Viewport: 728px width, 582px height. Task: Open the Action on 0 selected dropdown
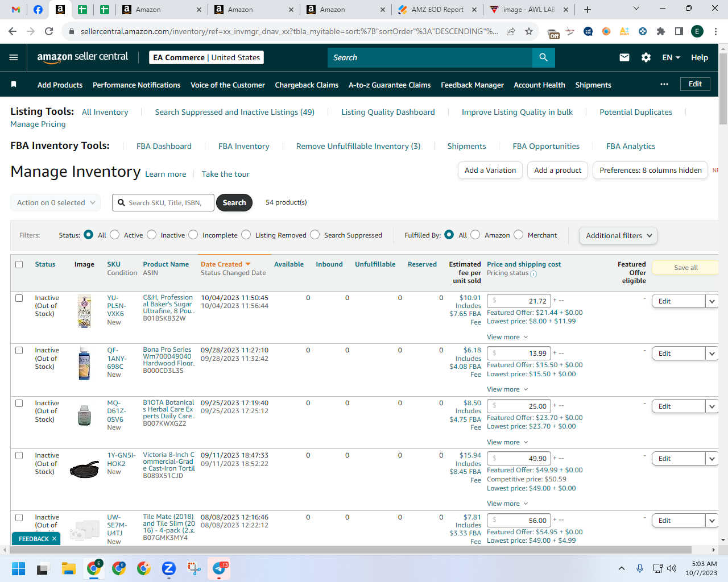point(56,202)
